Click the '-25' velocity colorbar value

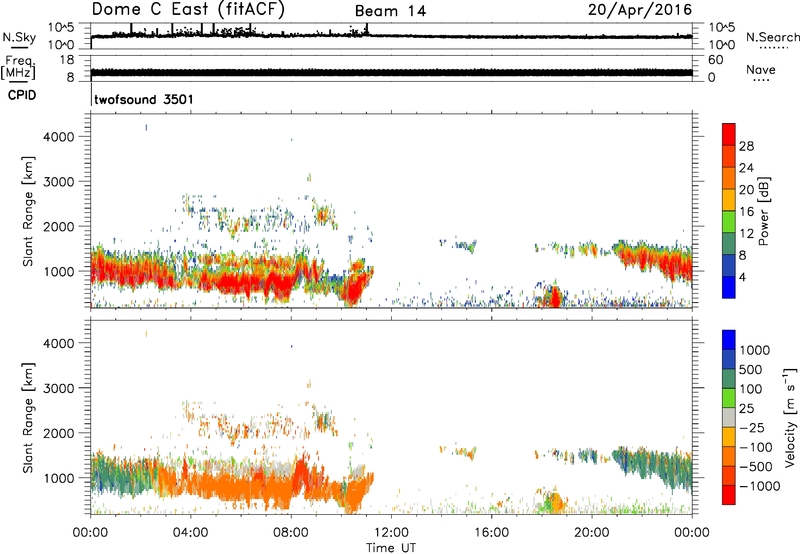coord(752,427)
